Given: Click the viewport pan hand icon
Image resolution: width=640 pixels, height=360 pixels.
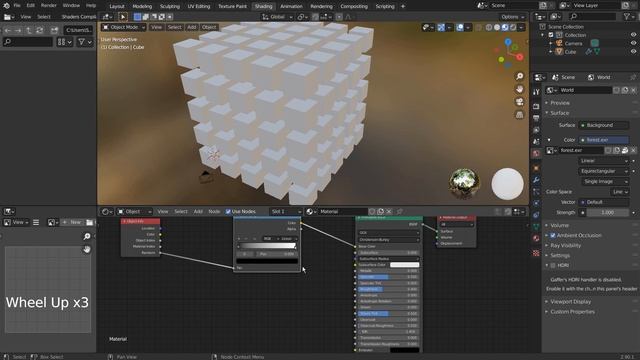Looking at the screenshot, I should [519, 89].
